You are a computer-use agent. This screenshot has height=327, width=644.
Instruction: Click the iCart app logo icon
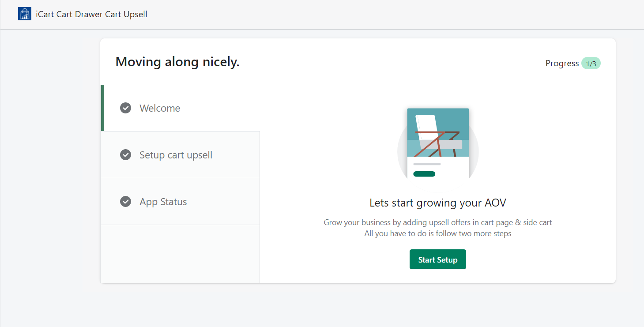click(25, 14)
